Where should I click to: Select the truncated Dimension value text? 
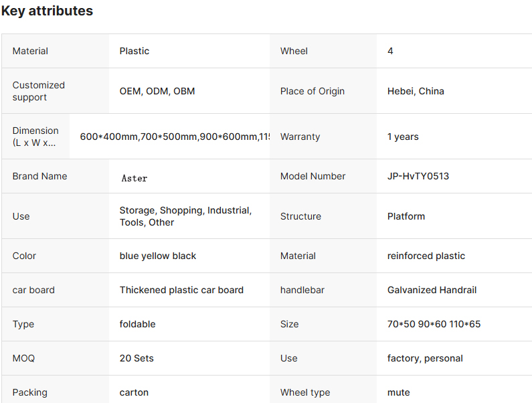175,137
